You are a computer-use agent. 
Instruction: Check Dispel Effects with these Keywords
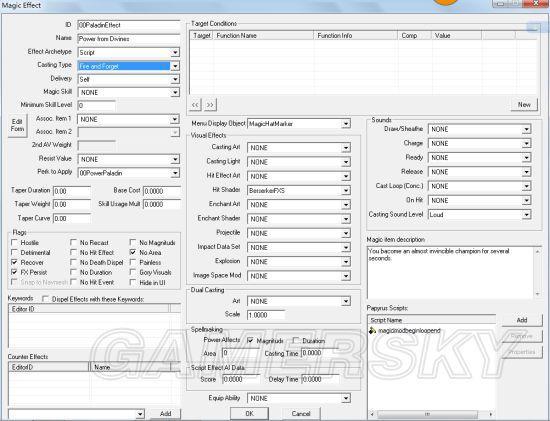tap(45, 299)
